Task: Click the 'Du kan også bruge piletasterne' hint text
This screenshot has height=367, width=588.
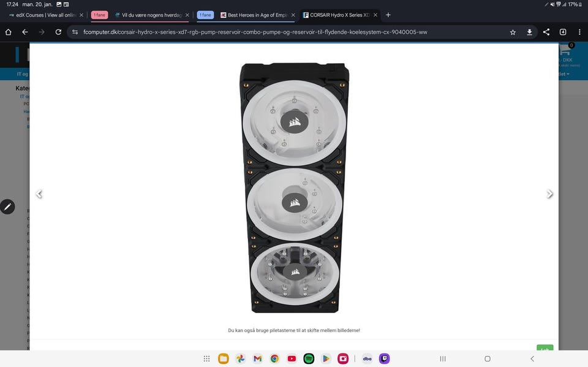Action: click(x=294, y=330)
